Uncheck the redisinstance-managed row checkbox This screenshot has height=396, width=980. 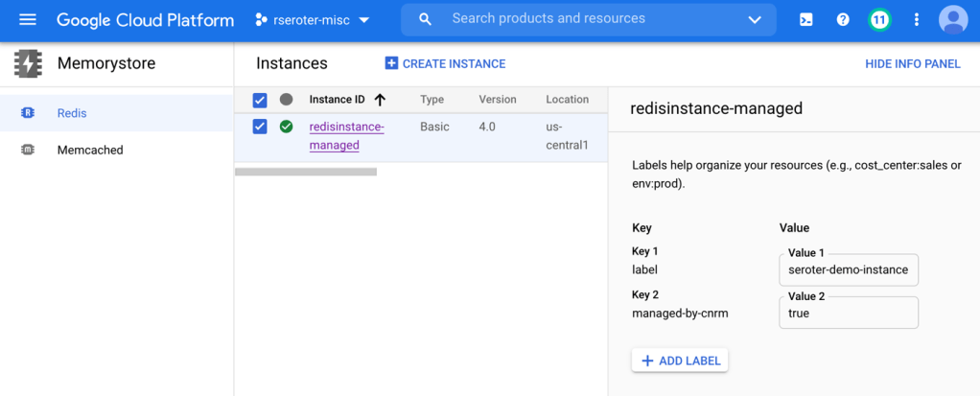260,127
